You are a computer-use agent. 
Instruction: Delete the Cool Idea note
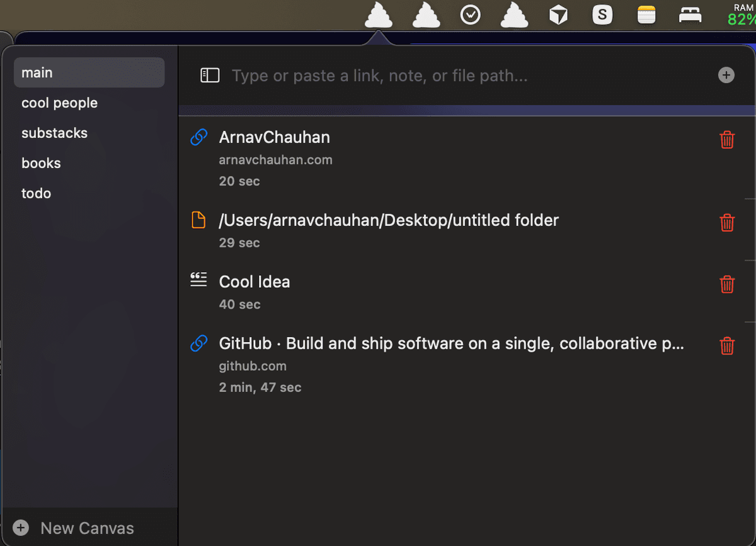727,284
